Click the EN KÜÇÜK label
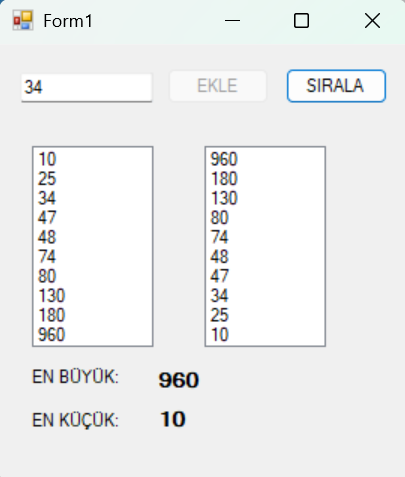405x477 pixels. coord(75,420)
